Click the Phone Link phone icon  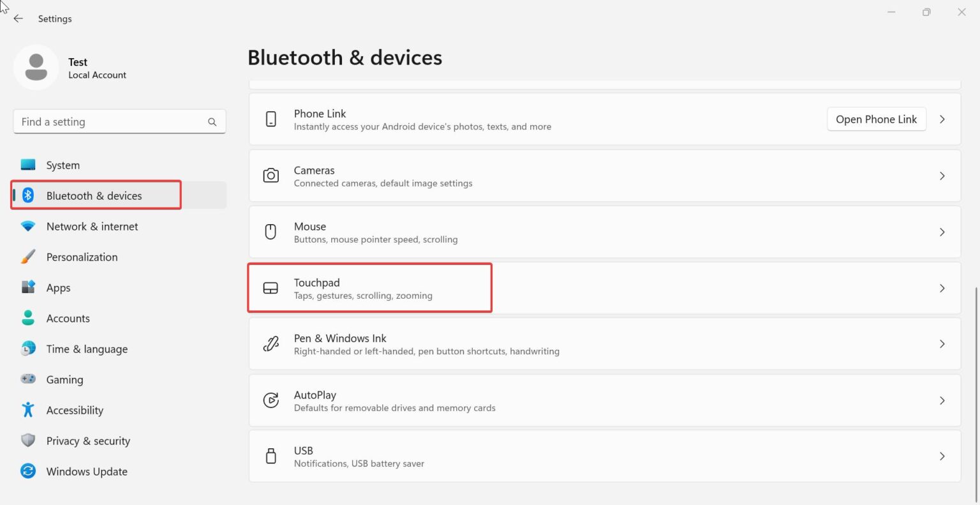click(271, 119)
